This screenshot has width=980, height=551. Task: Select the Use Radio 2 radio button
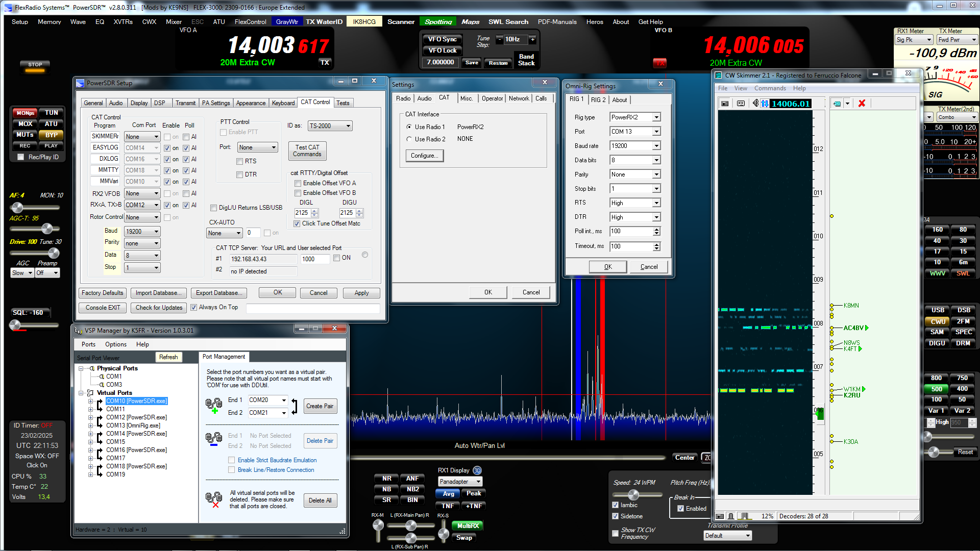409,139
